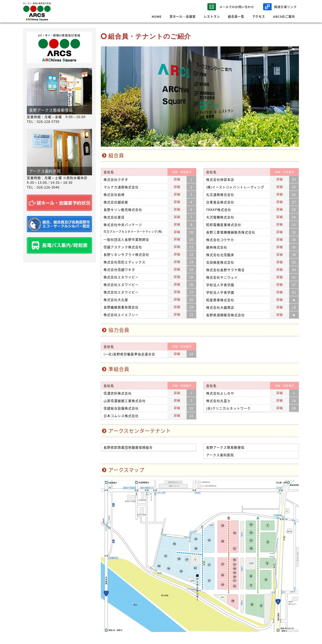Click 長野県卸商業団地健康保険組合 tenant entry
322x644 pixels.
(148, 447)
